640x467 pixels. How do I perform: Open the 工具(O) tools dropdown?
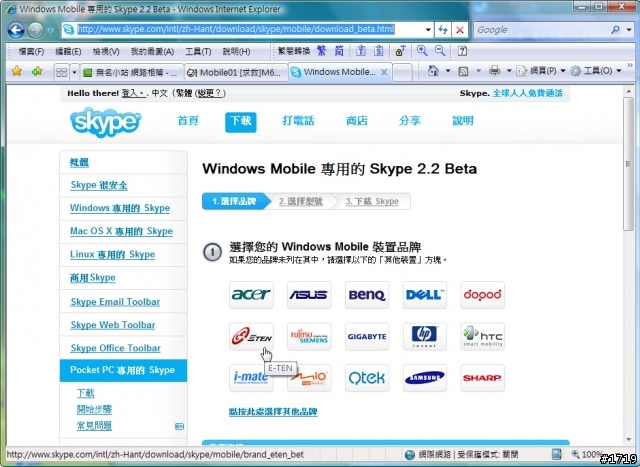point(596,71)
